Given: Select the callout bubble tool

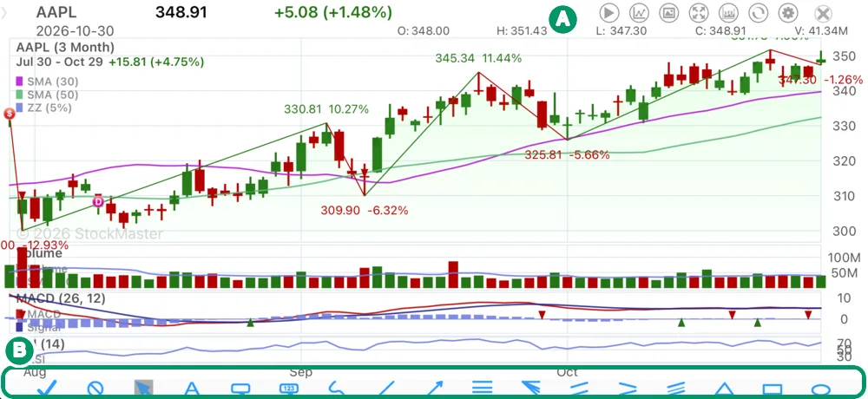Looking at the screenshot, I should click(x=240, y=389).
